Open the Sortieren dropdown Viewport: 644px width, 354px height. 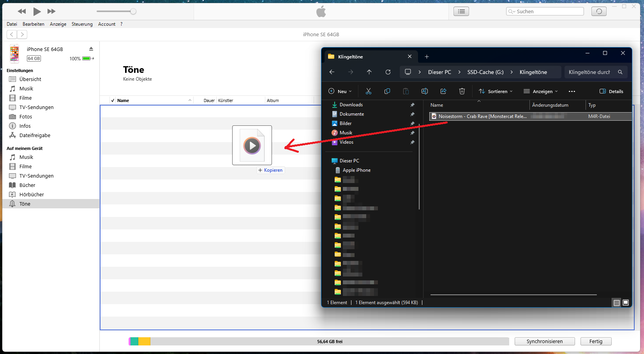pyautogui.click(x=496, y=92)
